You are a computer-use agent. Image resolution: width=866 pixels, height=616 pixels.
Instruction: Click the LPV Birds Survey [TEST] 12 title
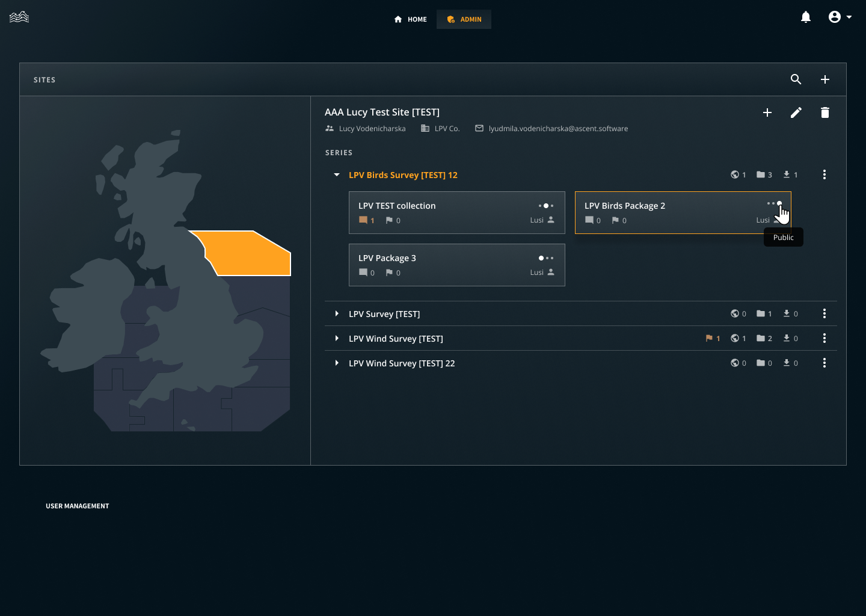(x=403, y=175)
